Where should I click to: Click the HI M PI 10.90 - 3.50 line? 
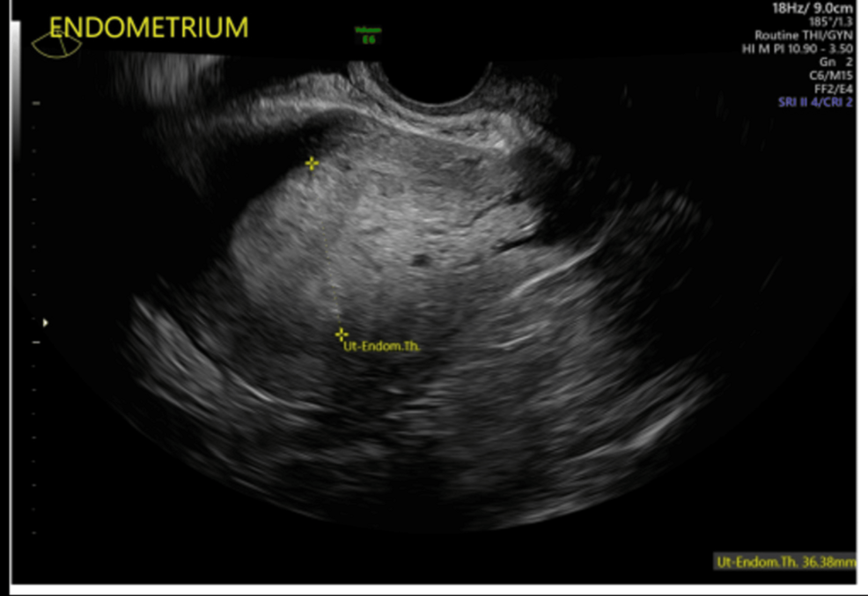click(x=798, y=48)
